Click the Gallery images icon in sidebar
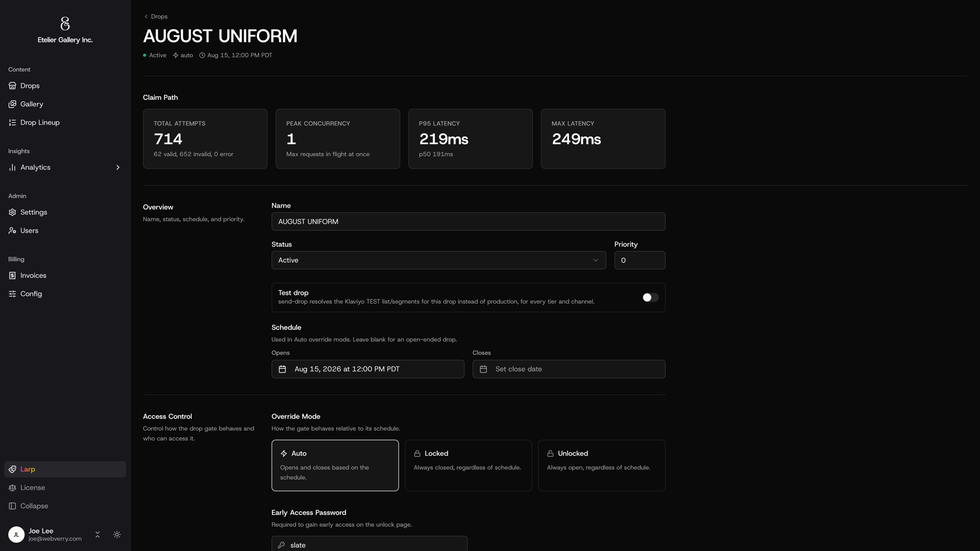This screenshot has width=980, height=551. (12, 104)
